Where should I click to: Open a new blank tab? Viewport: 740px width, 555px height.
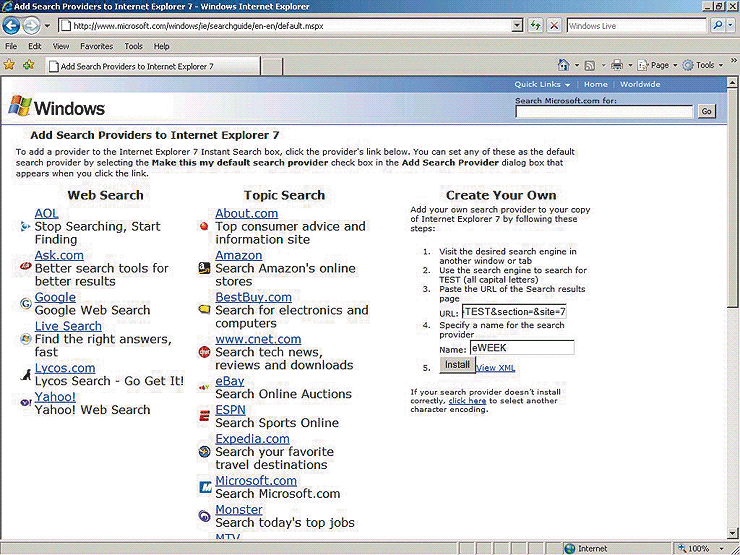tap(272, 67)
